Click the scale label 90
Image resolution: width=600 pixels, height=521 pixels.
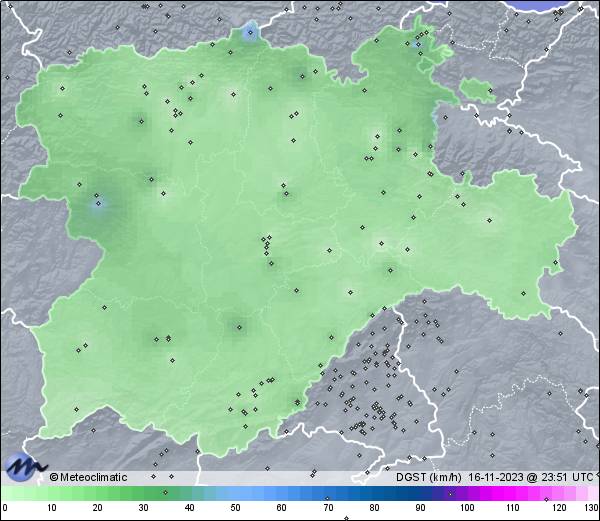[x=420, y=508]
